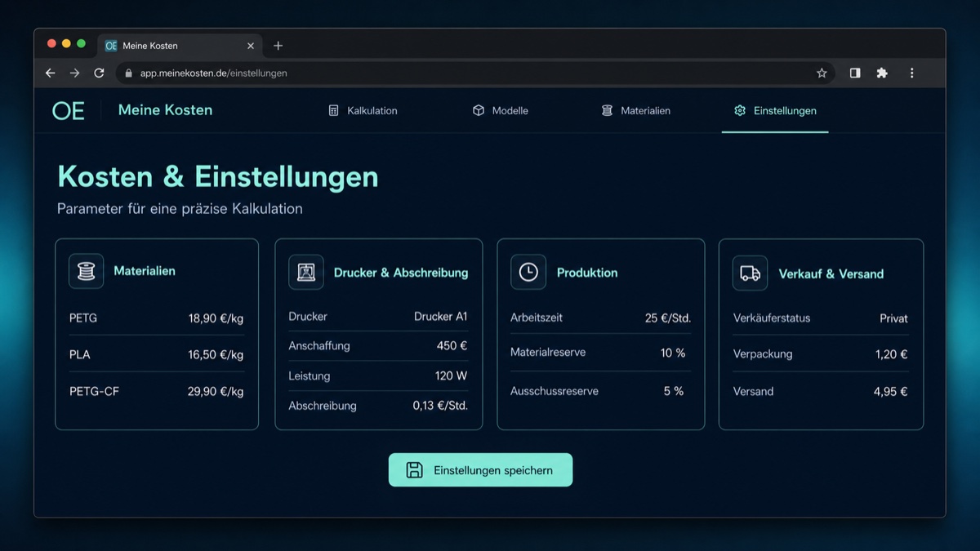The height and width of the screenshot is (551, 980).
Task: Click the floppy disk save icon
Action: tap(415, 470)
